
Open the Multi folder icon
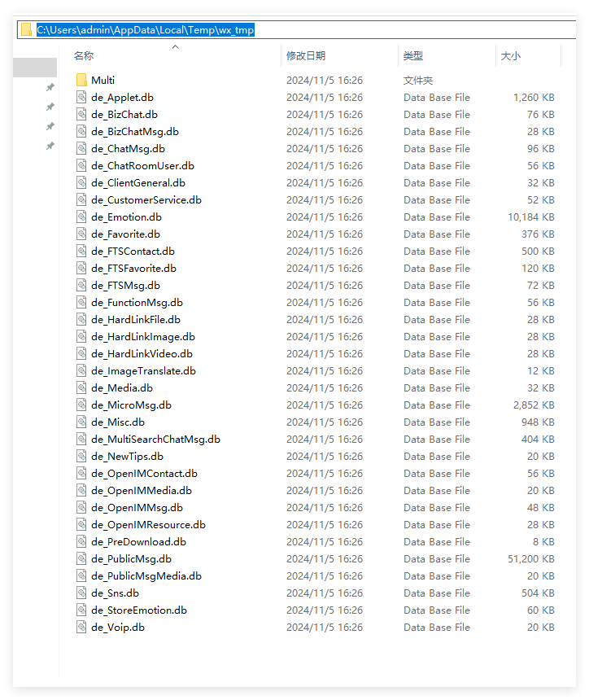[x=81, y=80]
